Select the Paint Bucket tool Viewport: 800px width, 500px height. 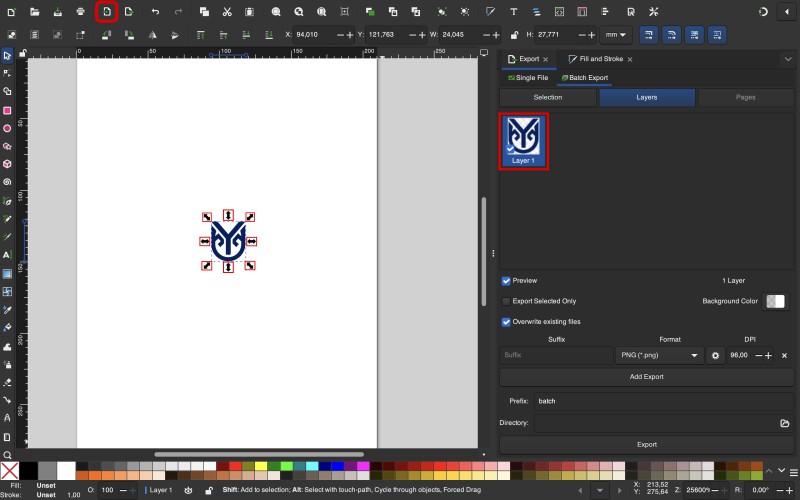click(x=7, y=328)
